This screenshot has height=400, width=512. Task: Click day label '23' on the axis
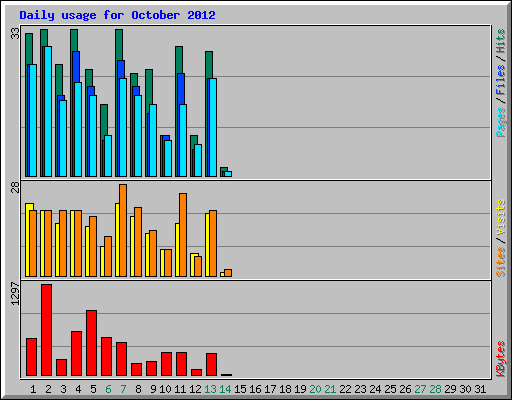tap(360, 389)
